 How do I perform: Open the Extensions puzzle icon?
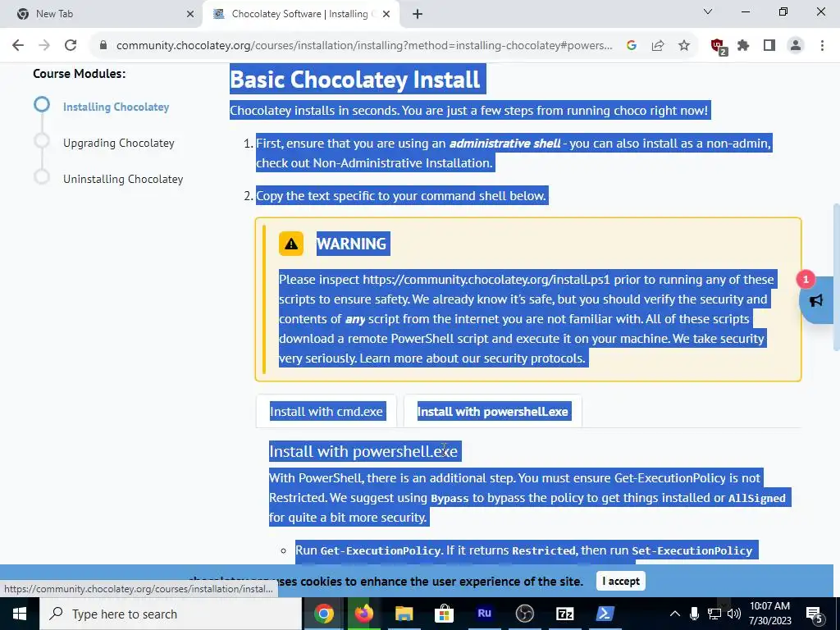click(x=743, y=46)
